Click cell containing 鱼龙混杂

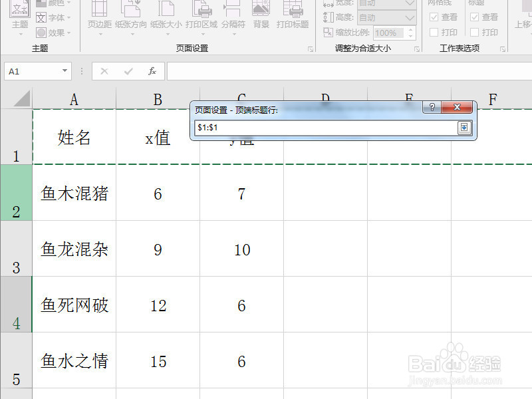pos(74,249)
